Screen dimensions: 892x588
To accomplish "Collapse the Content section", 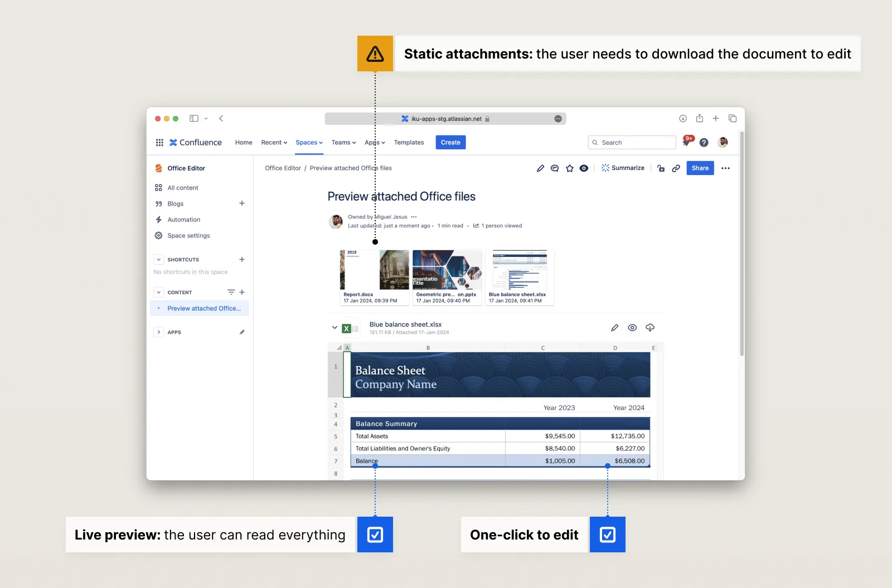I will [x=159, y=292].
